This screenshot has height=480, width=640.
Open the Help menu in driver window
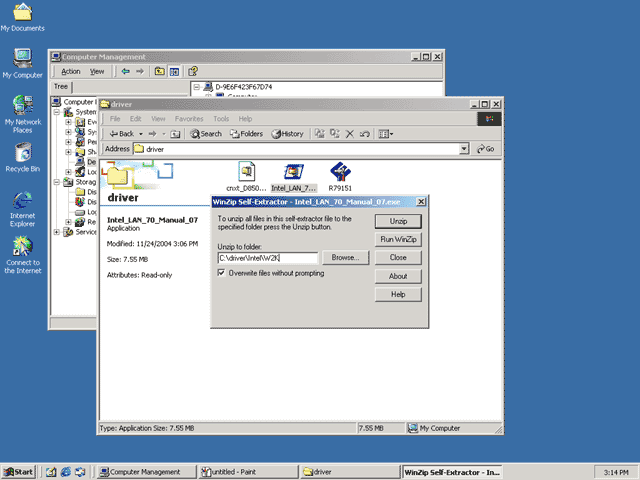click(x=245, y=119)
